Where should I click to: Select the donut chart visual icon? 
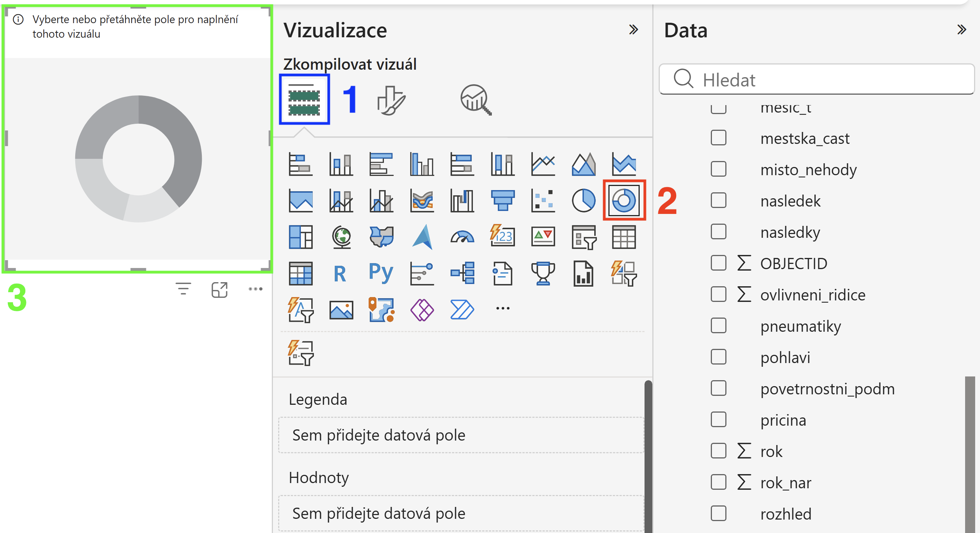pyautogui.click(x=624, y=200)
